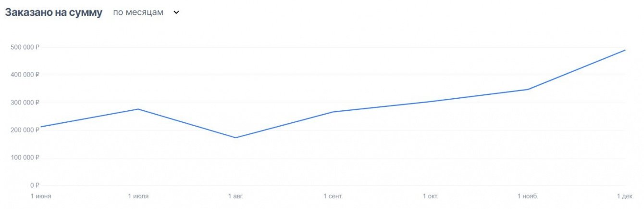
Task: Select the "1 сент." axis label
Action: pyautogui.click(x=333, y=196)
